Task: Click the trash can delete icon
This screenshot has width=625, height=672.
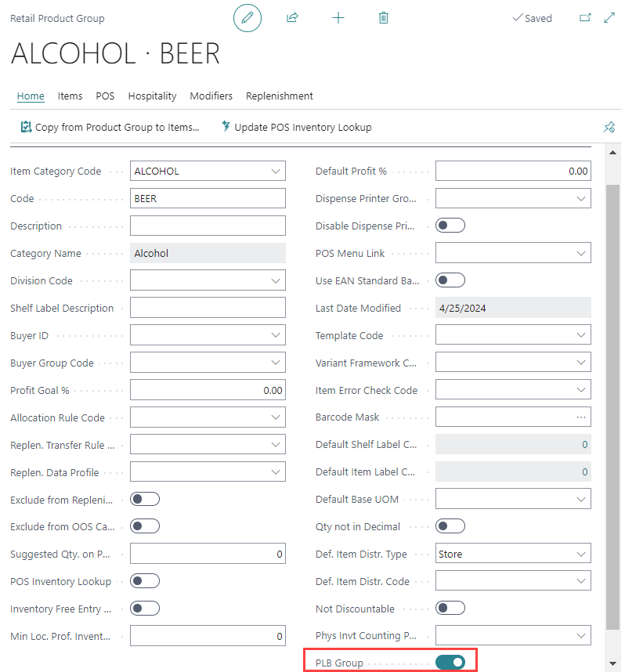Action: tap(384, 17)
